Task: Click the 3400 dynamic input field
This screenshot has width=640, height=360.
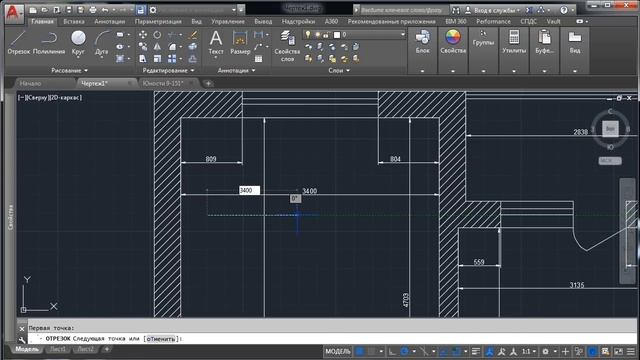Action: 249,190
